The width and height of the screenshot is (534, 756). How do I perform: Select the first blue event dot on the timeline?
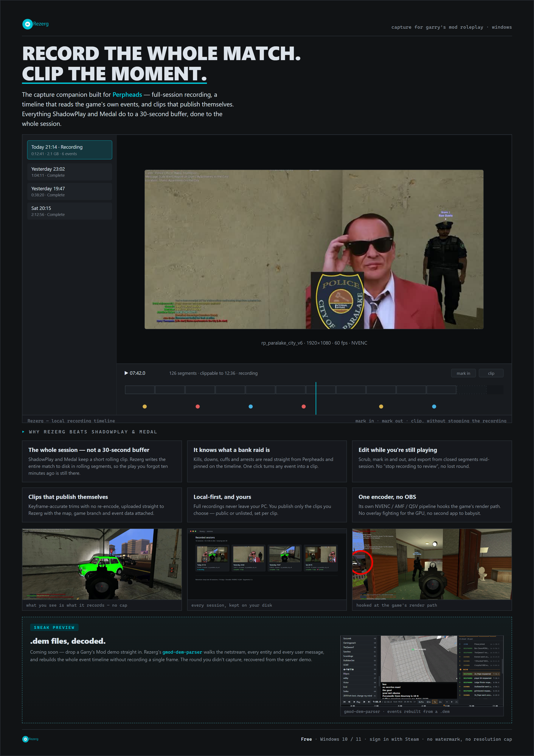(251, 406)
